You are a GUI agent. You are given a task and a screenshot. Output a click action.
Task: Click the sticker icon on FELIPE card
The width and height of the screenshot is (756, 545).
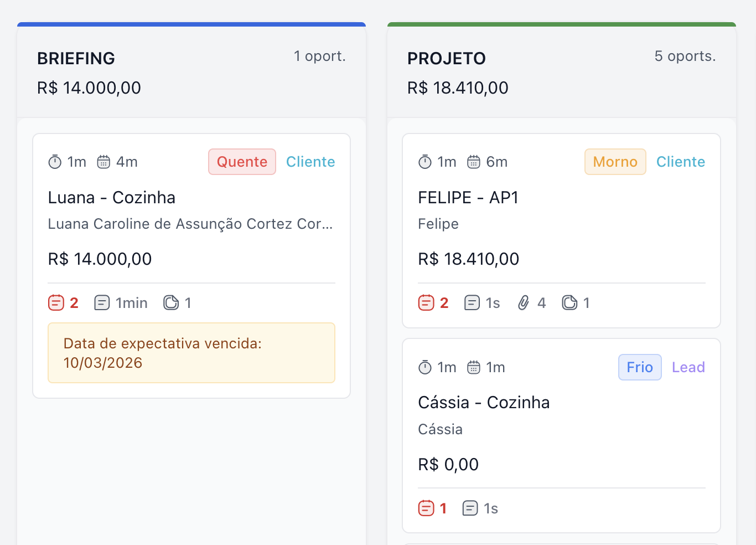pos(569,303)
